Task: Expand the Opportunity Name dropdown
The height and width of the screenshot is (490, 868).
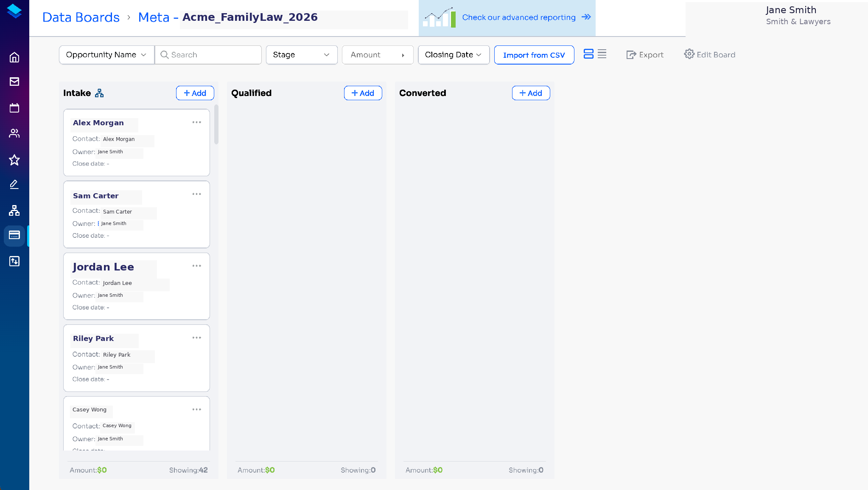Action: [x=106, y=55]
